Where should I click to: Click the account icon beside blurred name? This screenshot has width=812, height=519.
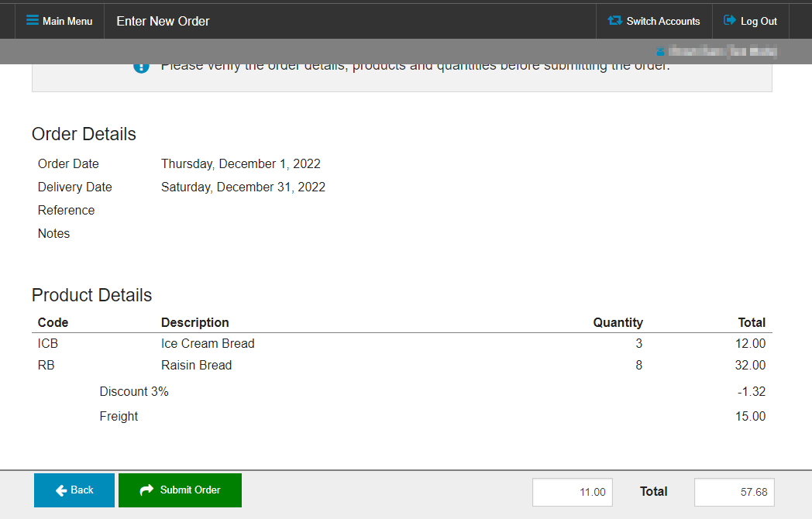pyautogui.click(x=660, y=51)
